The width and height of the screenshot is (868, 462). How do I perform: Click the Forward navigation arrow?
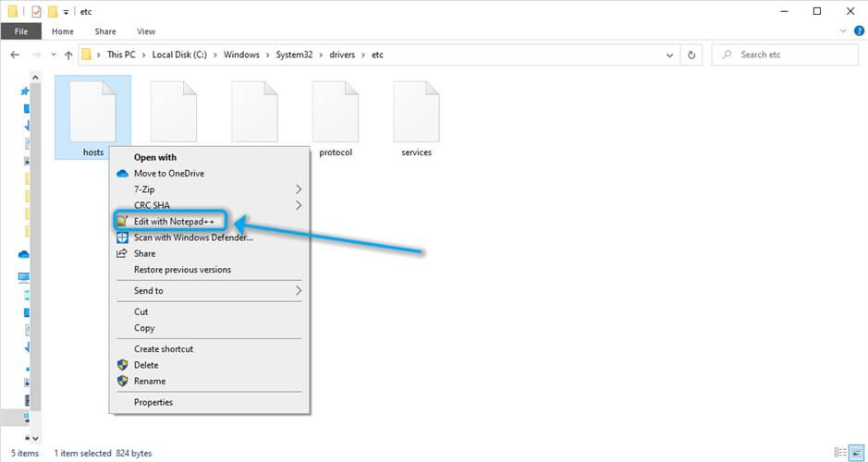point(36,55)
